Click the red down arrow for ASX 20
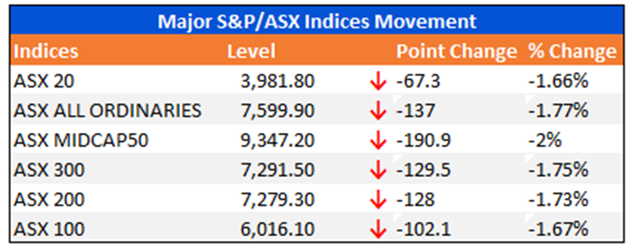Viewport: 644px width, 249px height. 378,82
